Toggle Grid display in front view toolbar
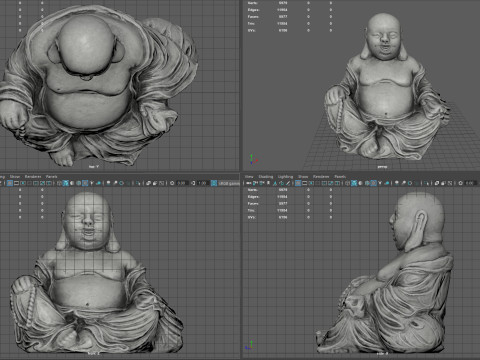 pos(10,183)
